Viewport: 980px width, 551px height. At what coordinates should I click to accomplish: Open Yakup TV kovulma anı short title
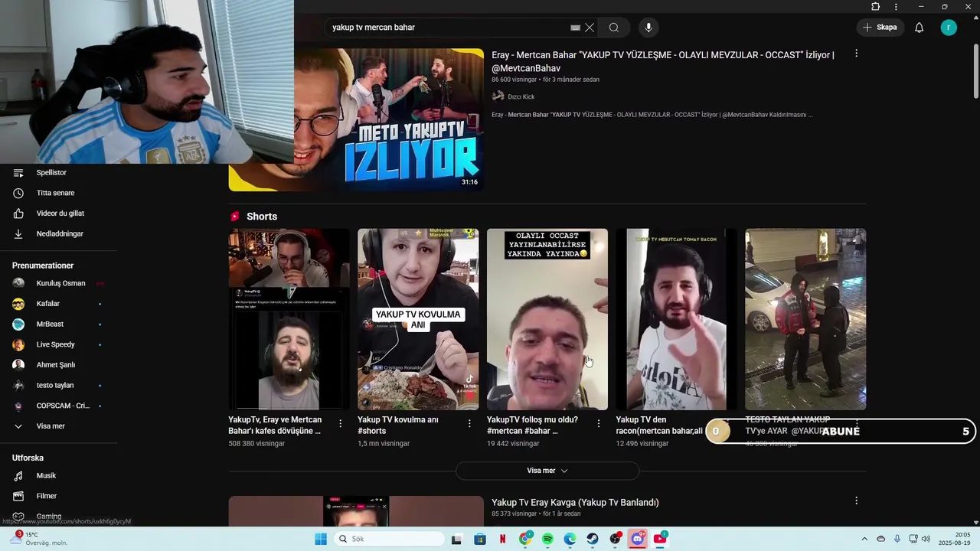click(398, 425)
